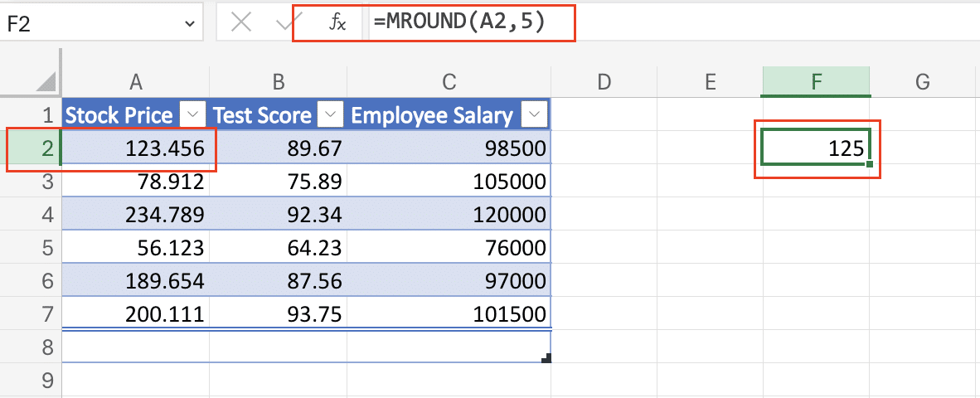
Task: Click the cancel X icon in formula bar
Action: tap(240, 22)
